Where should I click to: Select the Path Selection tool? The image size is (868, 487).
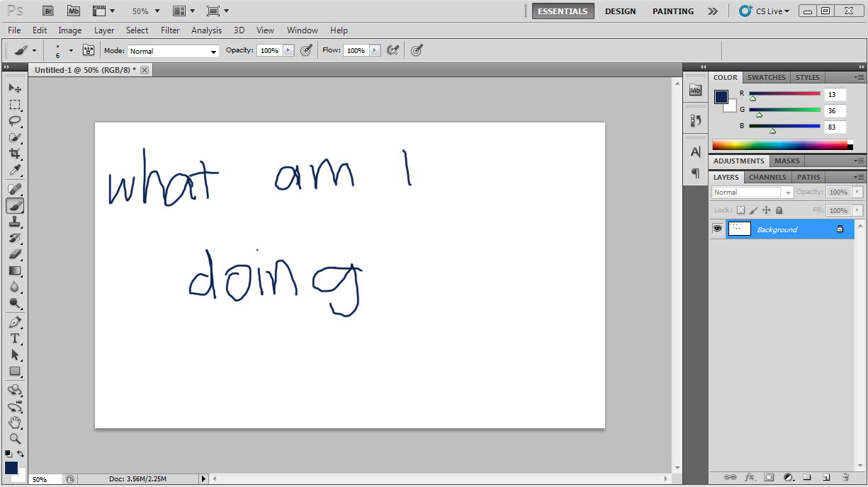15,355
